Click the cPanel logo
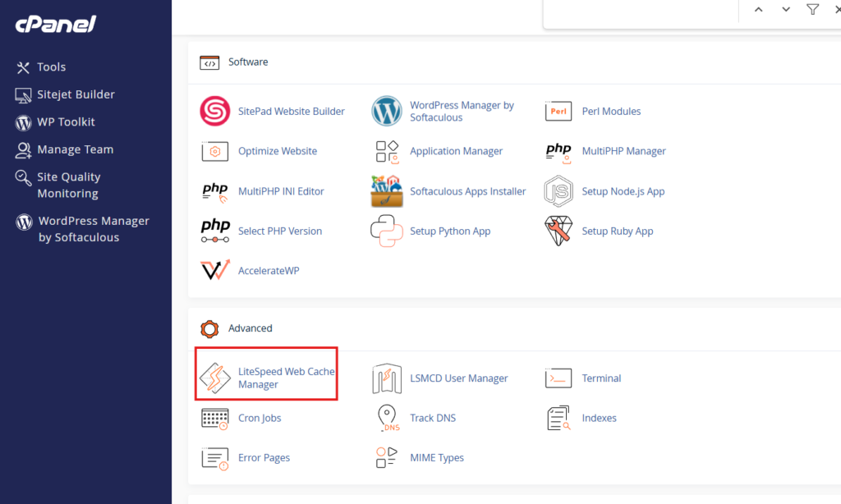 pos(56,24)
